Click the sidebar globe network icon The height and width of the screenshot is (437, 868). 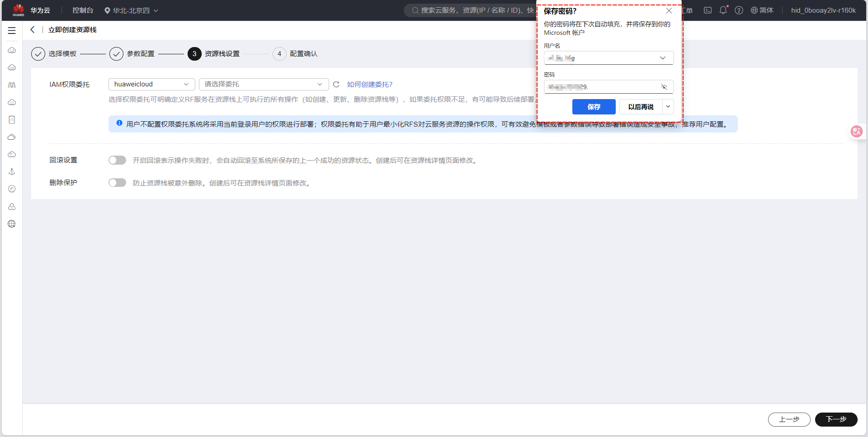point(12,223)
